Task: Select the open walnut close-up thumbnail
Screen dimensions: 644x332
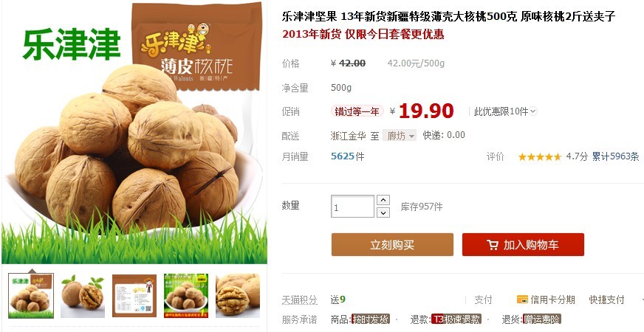Action: pos(238,295)
